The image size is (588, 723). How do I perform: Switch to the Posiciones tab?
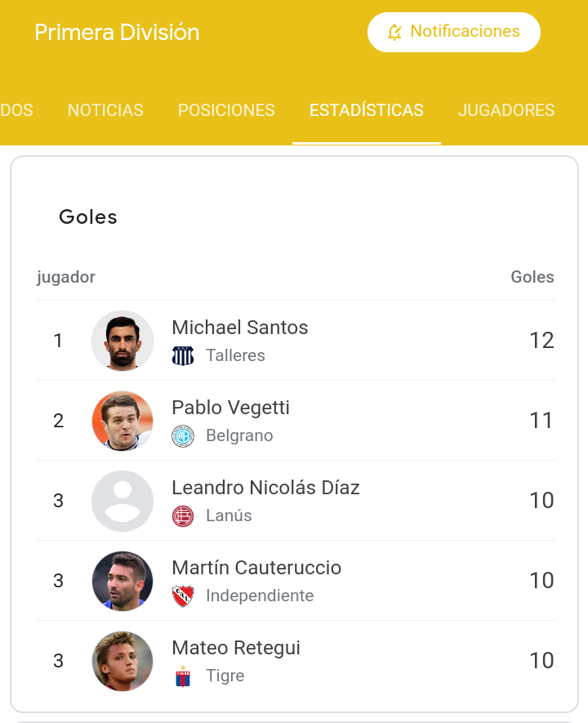226,110
